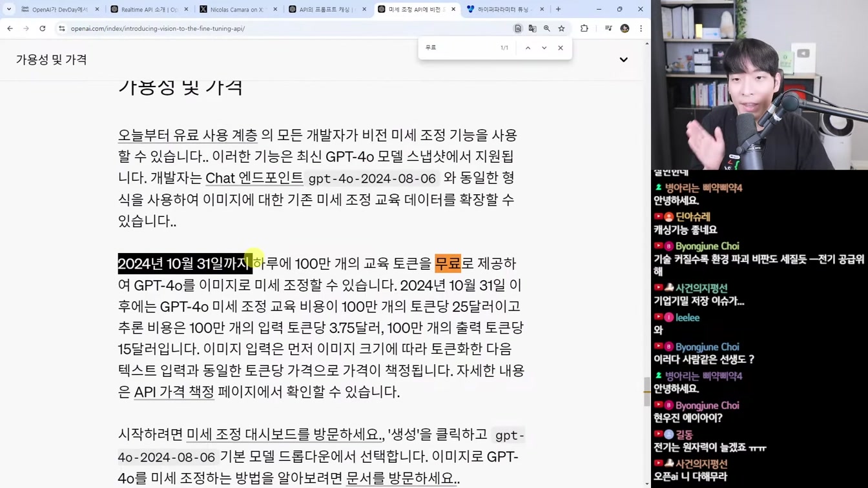This screenshot has height=488, width=868.
Task: Open the Chrome profile avatar
Action: pyautogui.click(x=625, y=28)
